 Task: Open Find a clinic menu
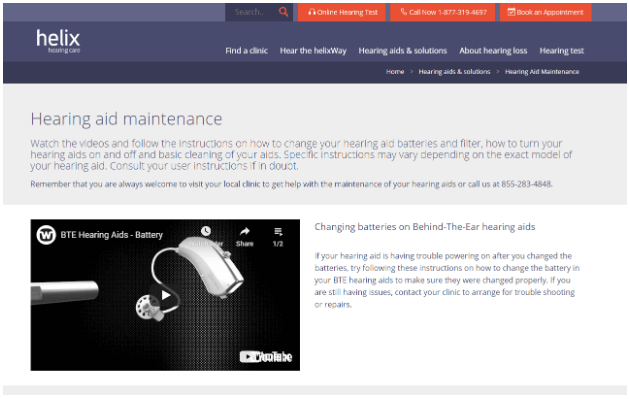coord(246,51)
